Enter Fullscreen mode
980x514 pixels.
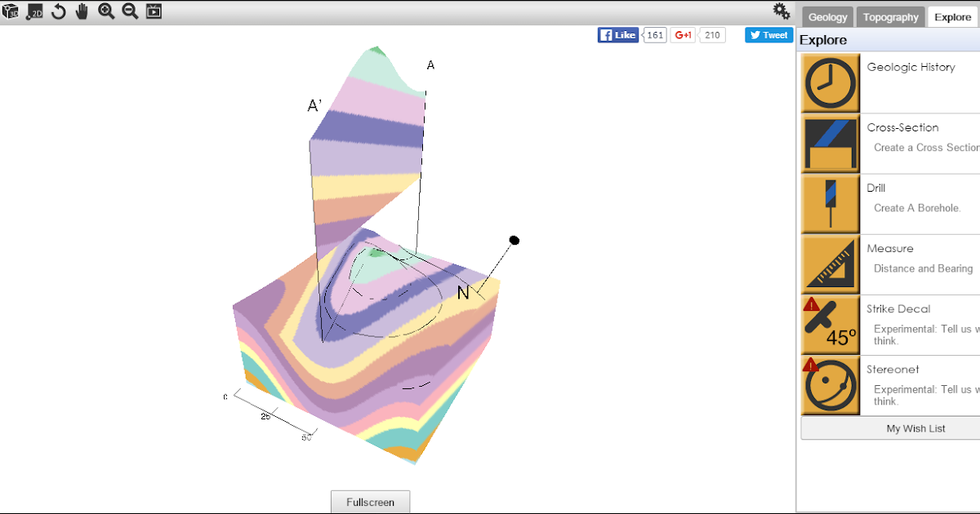pyautogui.click(x=370, y=501)
